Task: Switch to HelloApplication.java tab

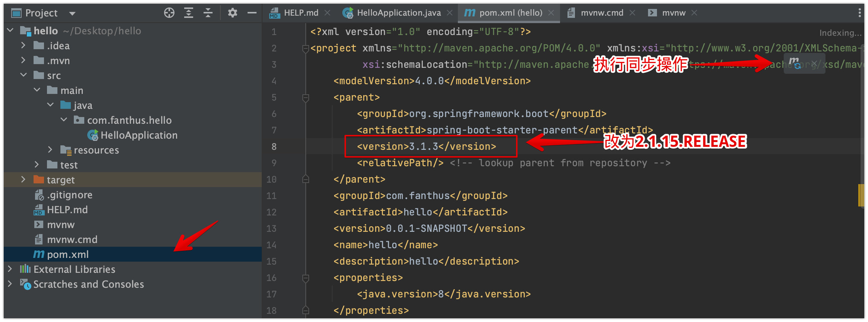Action: click(x=398, y=13)
